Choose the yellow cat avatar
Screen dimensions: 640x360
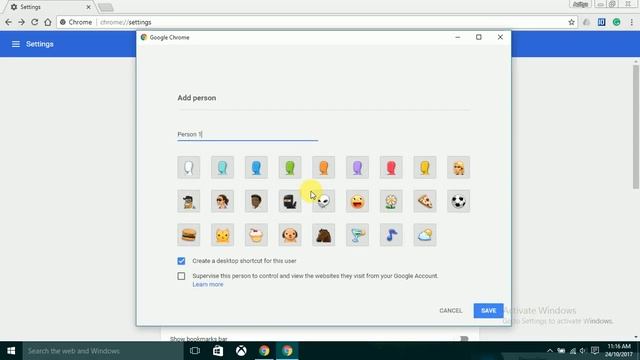(222, 235)
